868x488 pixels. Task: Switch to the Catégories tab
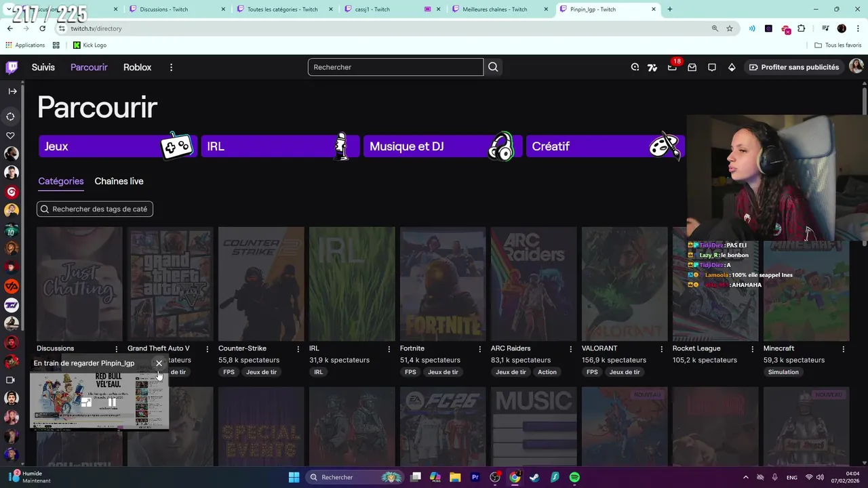click(61, 181)
